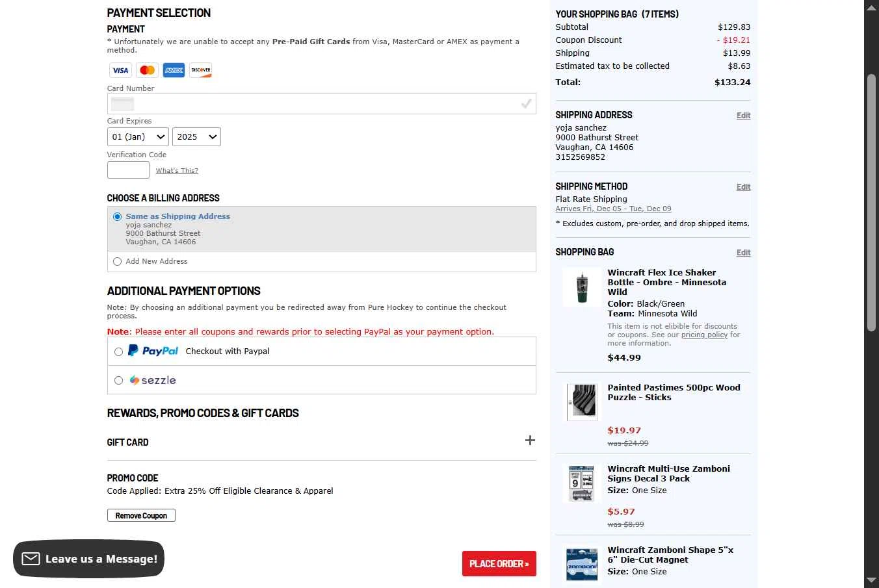Expand the Gift Card plus icon

pyautogui.click(x=530, y=441)
